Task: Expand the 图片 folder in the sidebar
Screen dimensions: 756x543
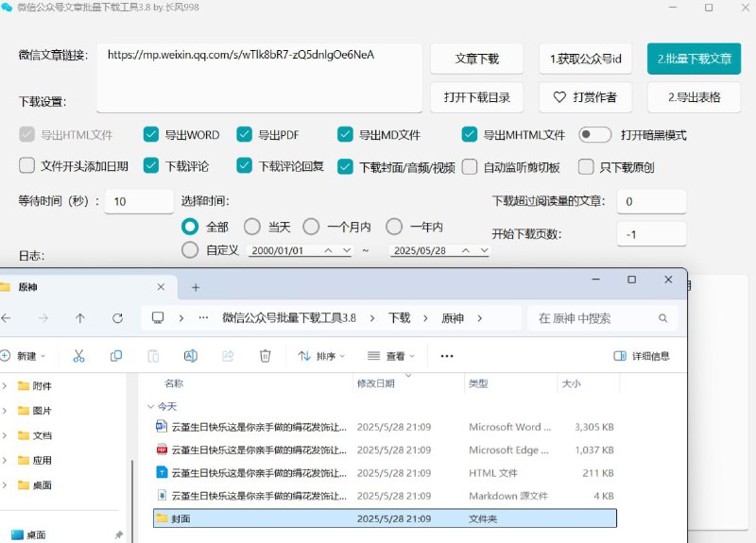Action: 5,411
